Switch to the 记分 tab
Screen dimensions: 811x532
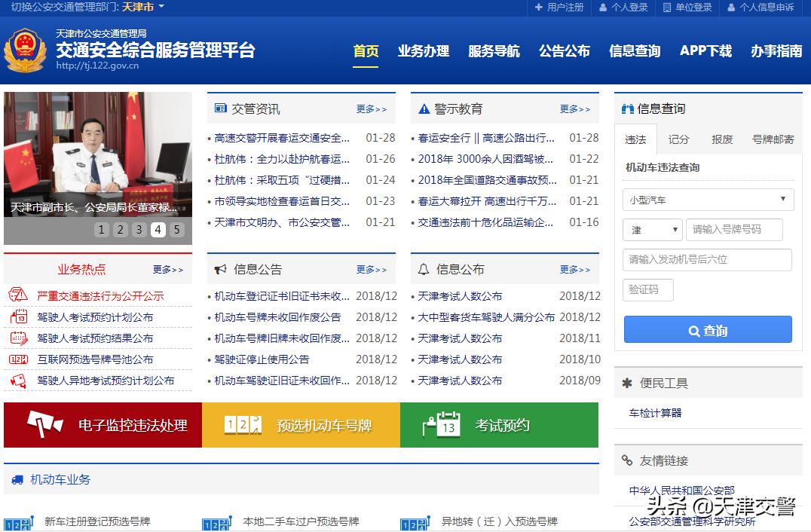tap(678, 140)
